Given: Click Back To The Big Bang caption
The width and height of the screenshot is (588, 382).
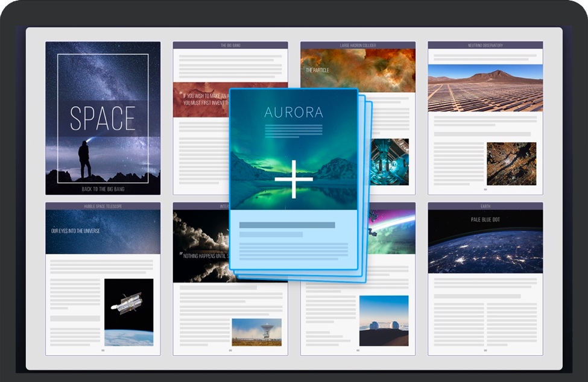Looking at the screenshot, I should [103, 189].
